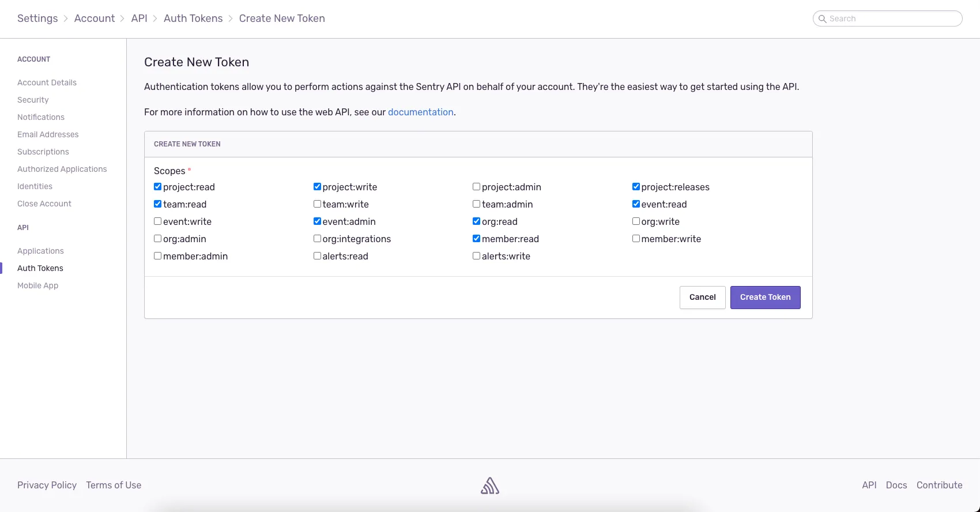This screenshot has width=980, height=512.
Task: Select Auth Tokens in sidebar
Action: point(40,268)
